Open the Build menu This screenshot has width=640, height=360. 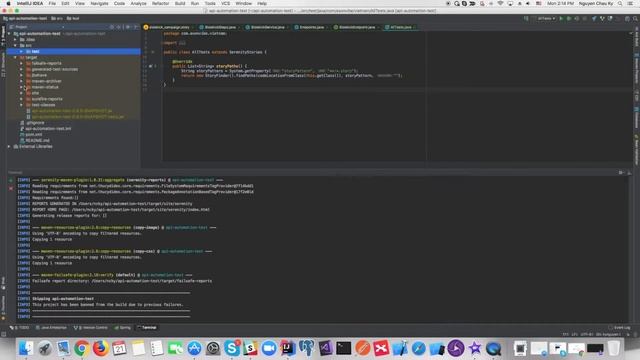click(180, 3)
